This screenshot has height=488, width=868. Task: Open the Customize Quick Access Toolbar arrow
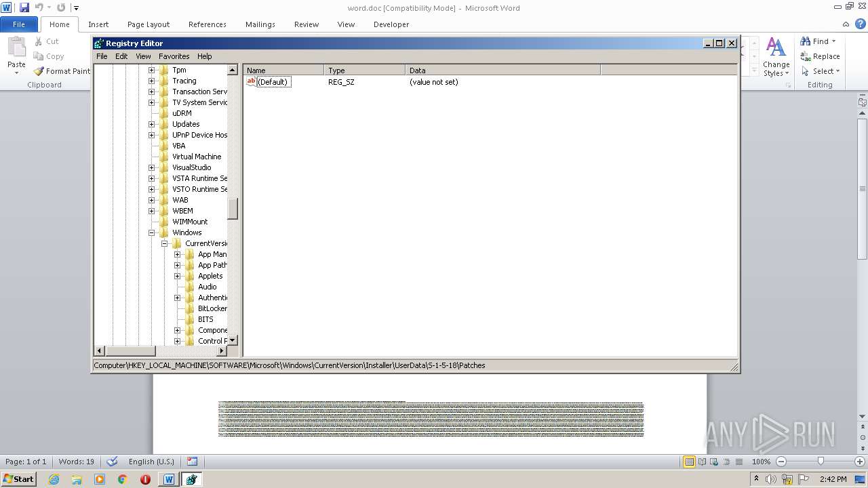(x=76, y=8)
